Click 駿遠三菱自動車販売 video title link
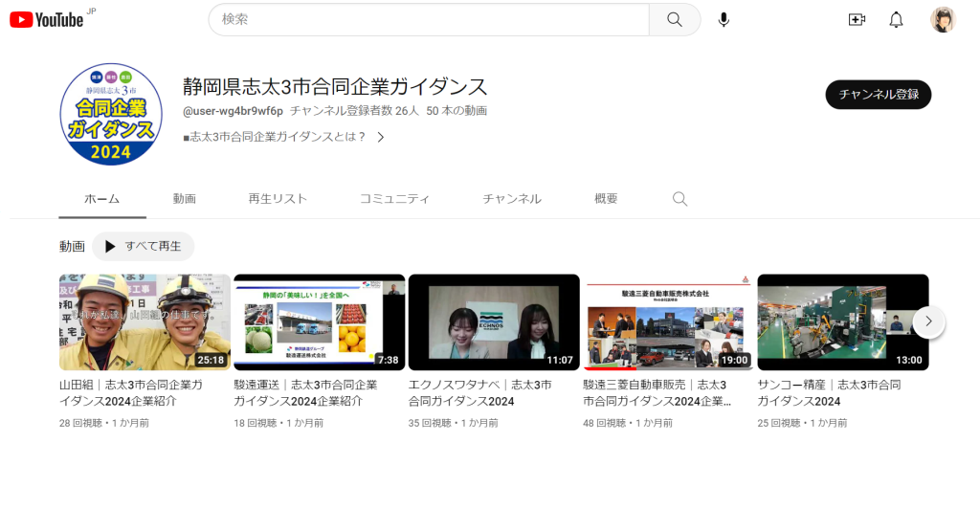980x531 pixels. pyautogui.click(x=657, y=393)
